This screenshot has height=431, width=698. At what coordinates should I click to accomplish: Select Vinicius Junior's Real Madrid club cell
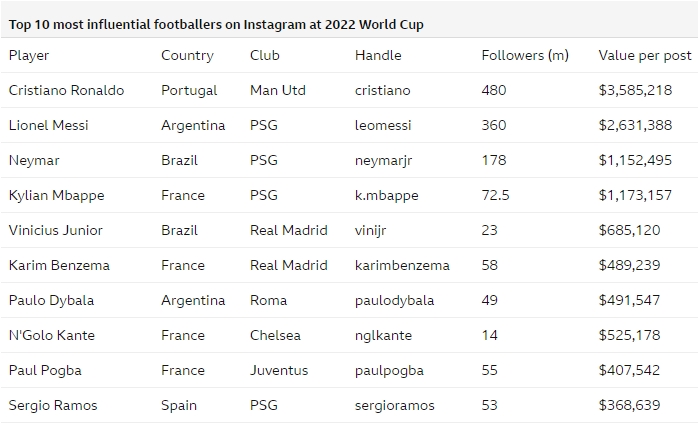point(289,230)
